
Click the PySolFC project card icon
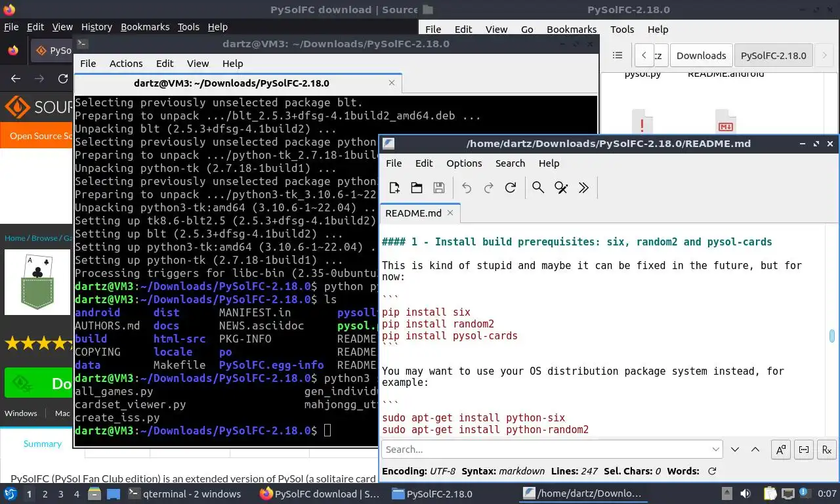coord(37,282)
